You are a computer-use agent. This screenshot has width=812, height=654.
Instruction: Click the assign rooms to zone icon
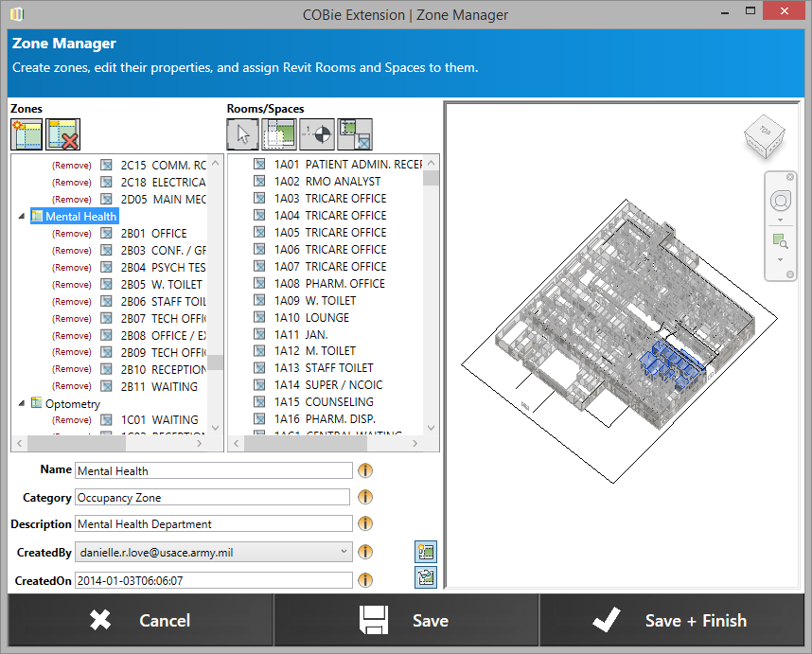279,133
